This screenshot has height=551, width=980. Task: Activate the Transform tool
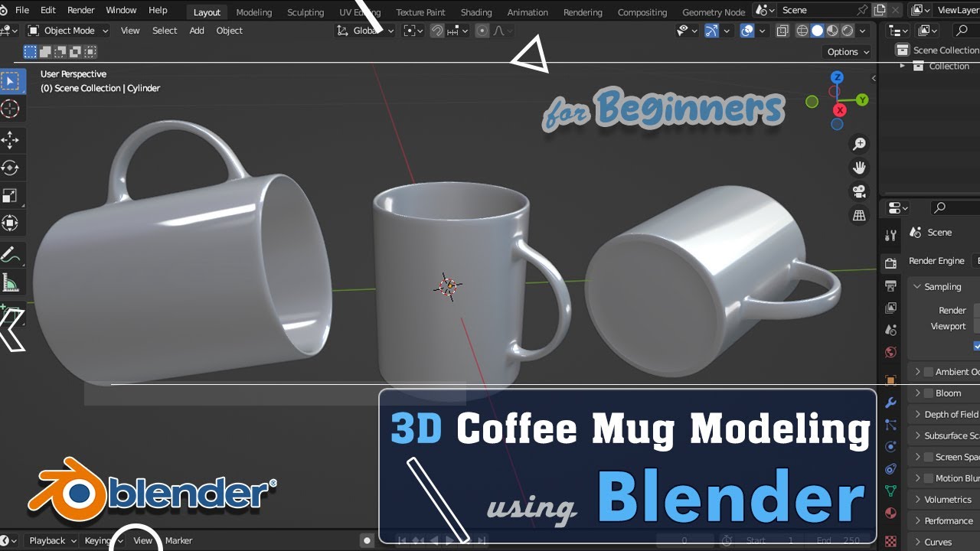click(x=11, y=223)
